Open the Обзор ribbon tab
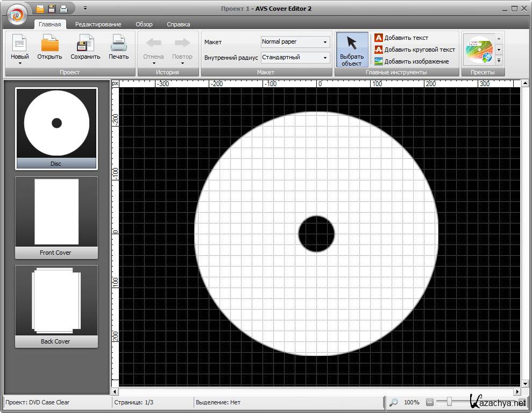This screenshot has width=532, height=413. (x=144, y=24)
